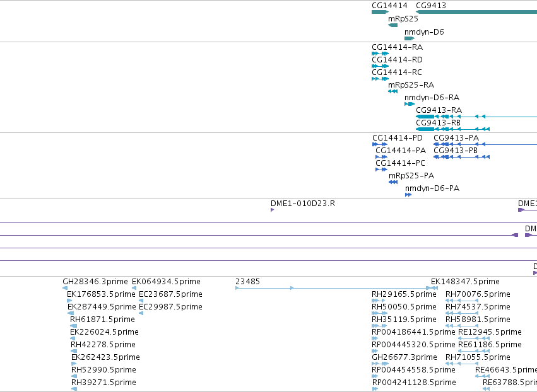Viewport: 537px width, 392px height.
Task: Select the RH39271.5prime EST label
Action: [x=103, y=383]
